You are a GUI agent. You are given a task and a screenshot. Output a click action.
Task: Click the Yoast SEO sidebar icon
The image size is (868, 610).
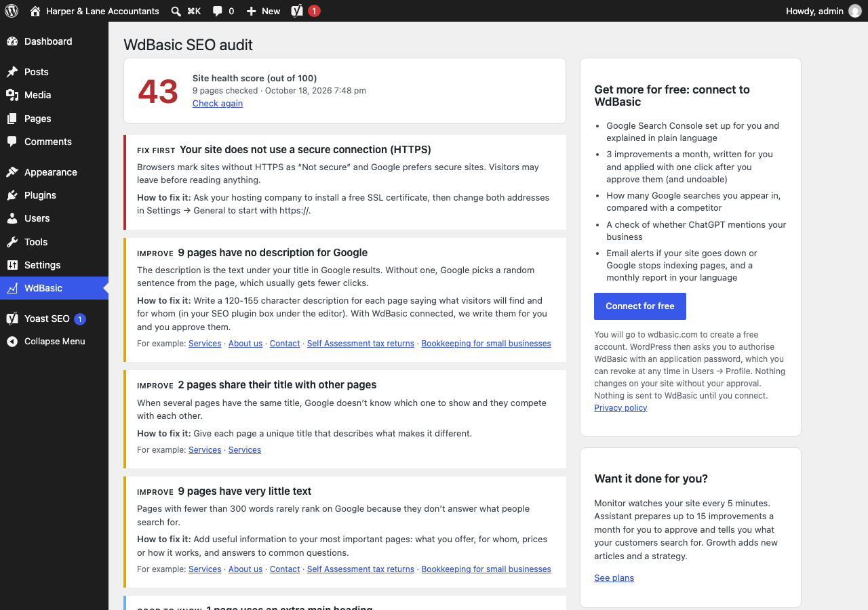point(12,319)
